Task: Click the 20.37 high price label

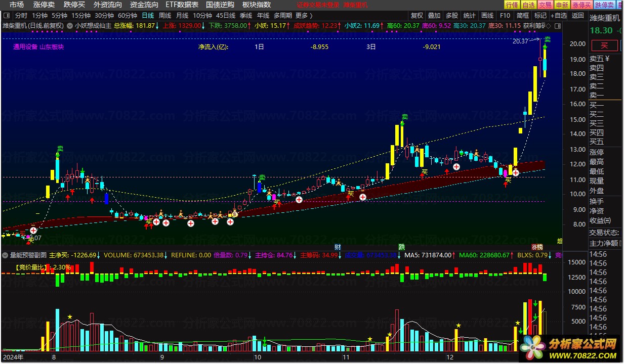Action: tap(520, 41)
